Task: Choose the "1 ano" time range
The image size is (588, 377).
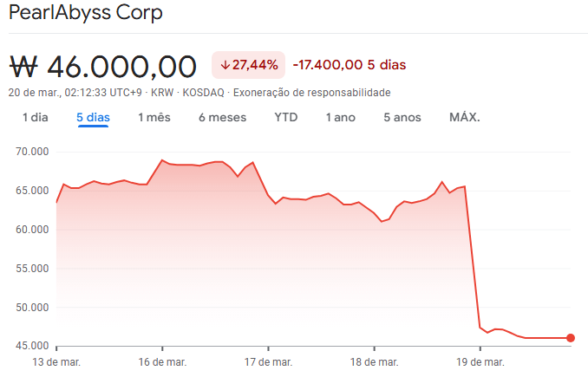Action: pos(341,117)
